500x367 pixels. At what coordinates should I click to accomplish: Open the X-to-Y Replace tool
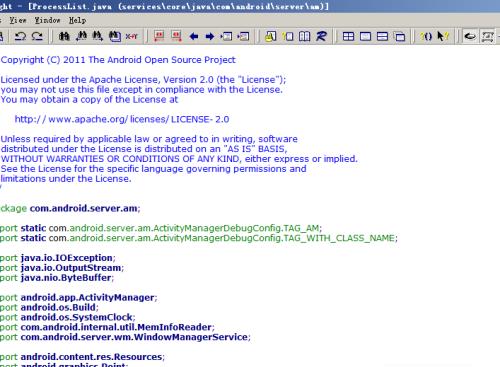[x=131, y=36]
